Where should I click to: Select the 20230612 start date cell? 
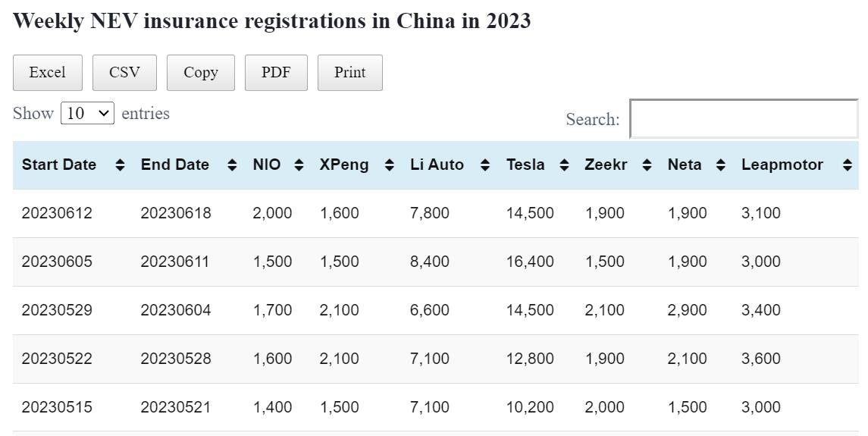57,213
